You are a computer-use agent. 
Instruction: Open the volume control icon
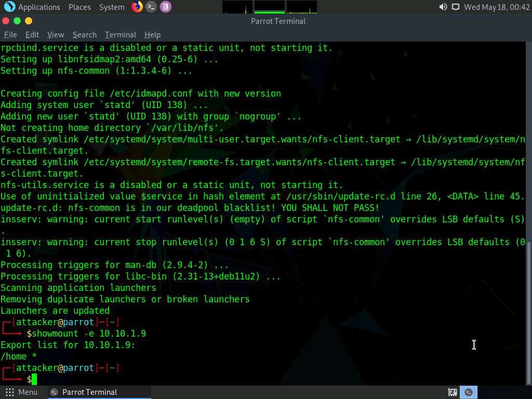[443, 7]
